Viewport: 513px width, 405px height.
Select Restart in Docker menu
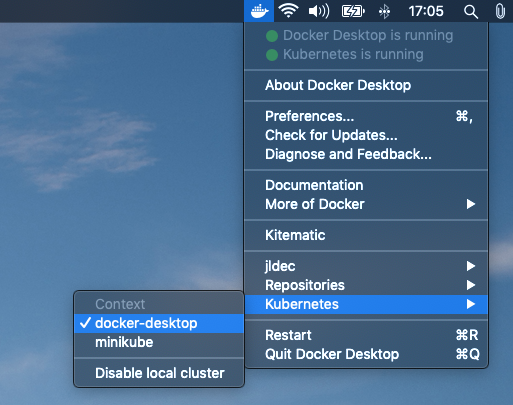pos(366,335)
